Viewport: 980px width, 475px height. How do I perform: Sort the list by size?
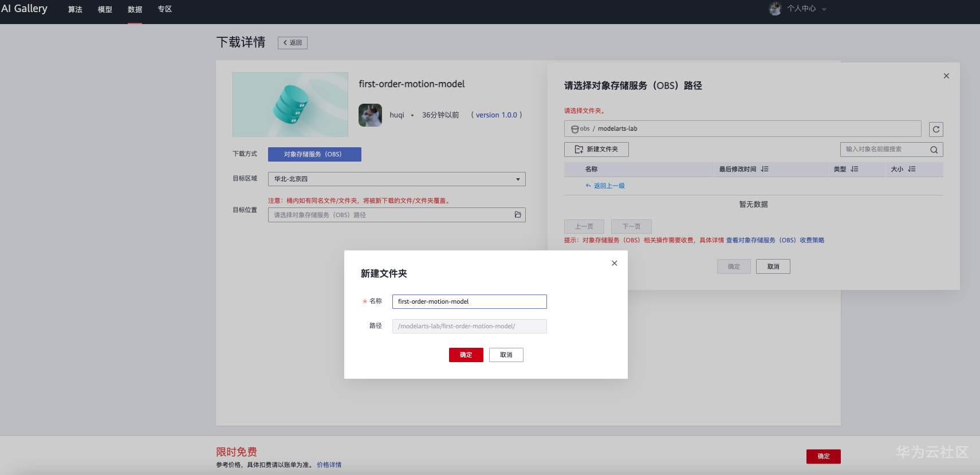[912, 169]
